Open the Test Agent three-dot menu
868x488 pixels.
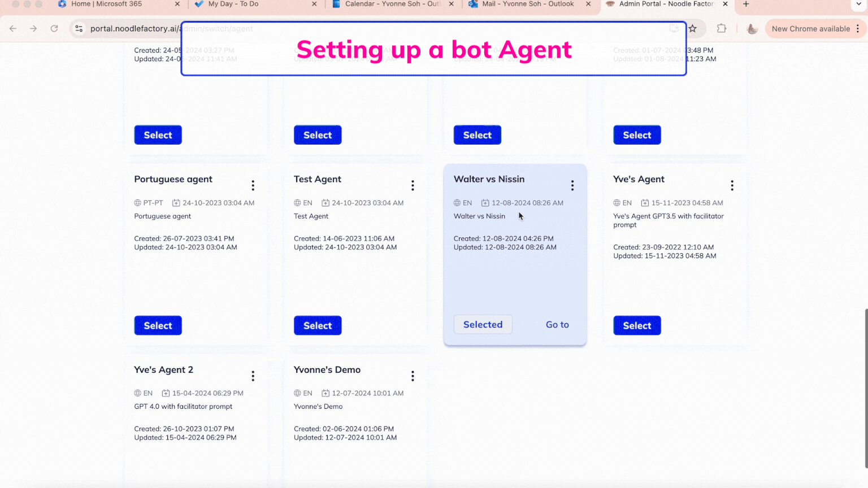(x=413, y=185)
